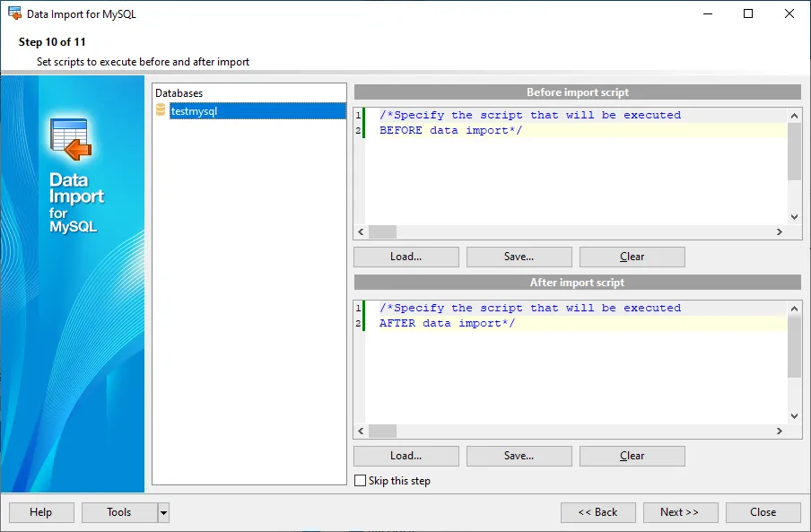Click line number 2 in After script gutter
The height and width of the screenshot is (532, 811).
pyautogui.click(x=358, y=323)
